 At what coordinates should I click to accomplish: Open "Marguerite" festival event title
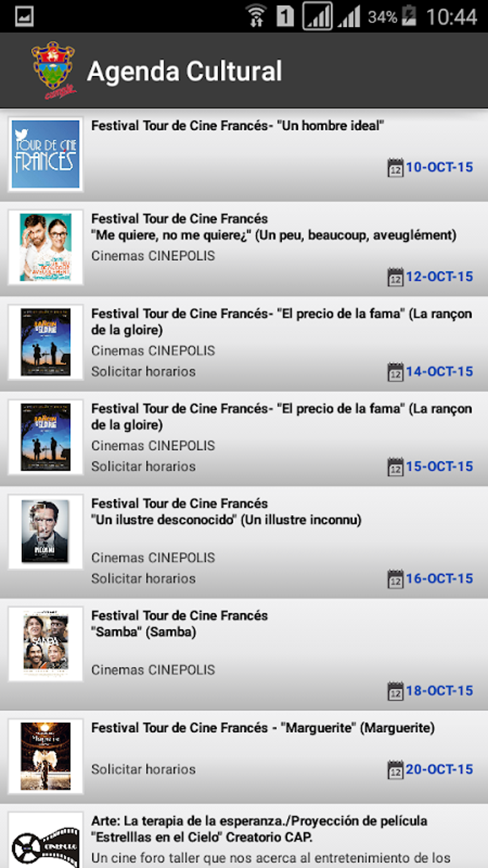point(263,728)
